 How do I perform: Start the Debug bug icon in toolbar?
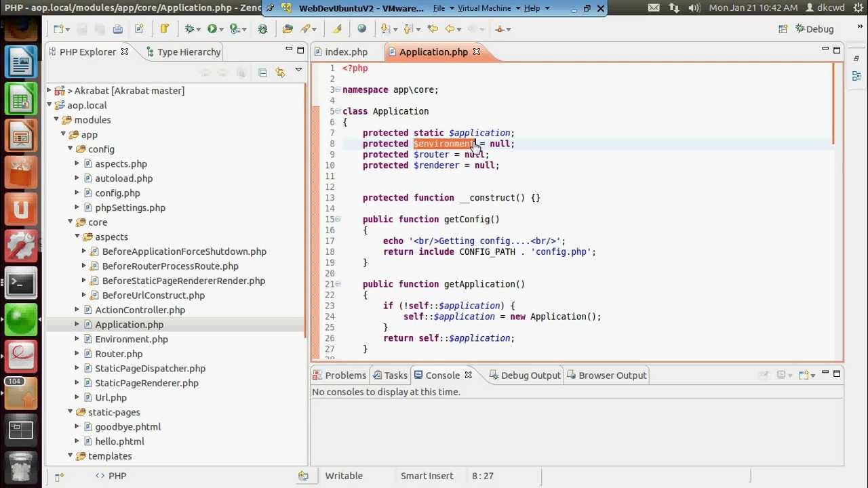[189, 29]
